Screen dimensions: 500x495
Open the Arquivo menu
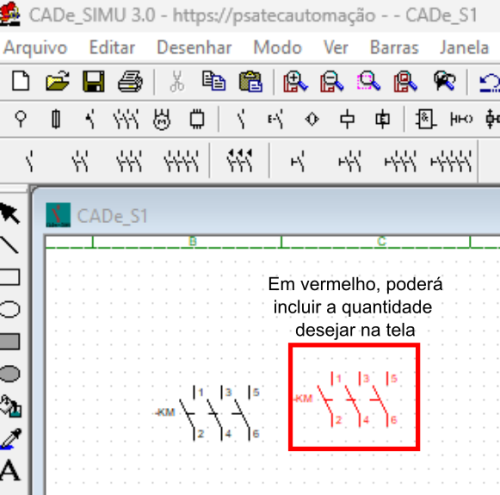tap(35, 48)
